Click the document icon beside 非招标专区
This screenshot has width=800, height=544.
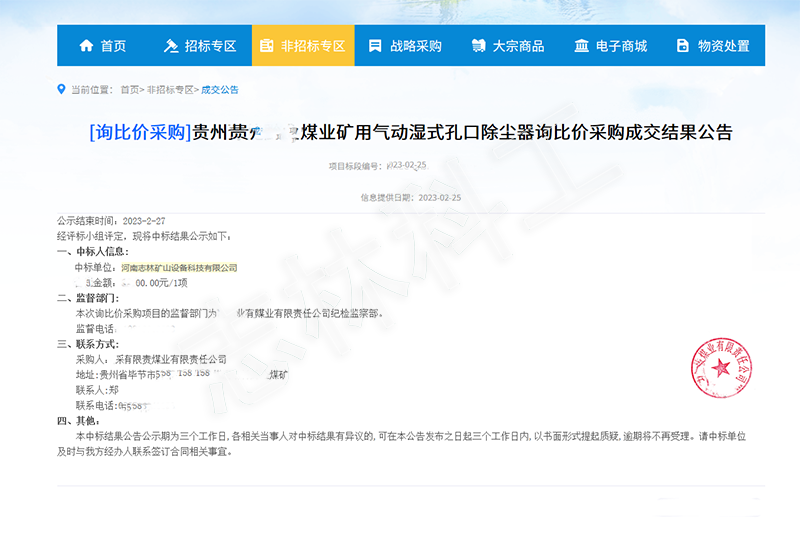point(266,46)
